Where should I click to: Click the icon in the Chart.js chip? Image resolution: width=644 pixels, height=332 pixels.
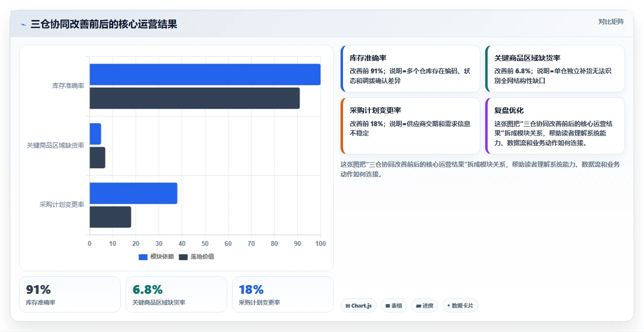347,306
